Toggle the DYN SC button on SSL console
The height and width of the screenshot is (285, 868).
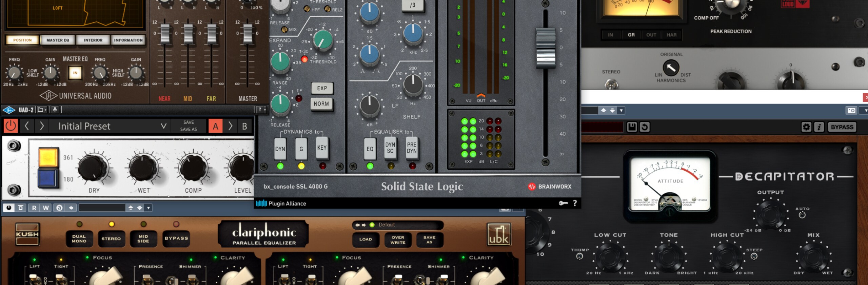click(x=390, y=148)
